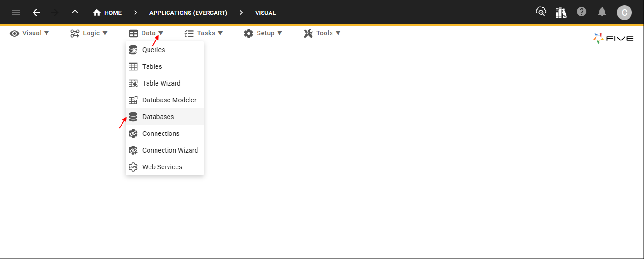Open the Logic menu label
Image resolution: width=644 pixels, height=259 pixels.
pos(91,33)
